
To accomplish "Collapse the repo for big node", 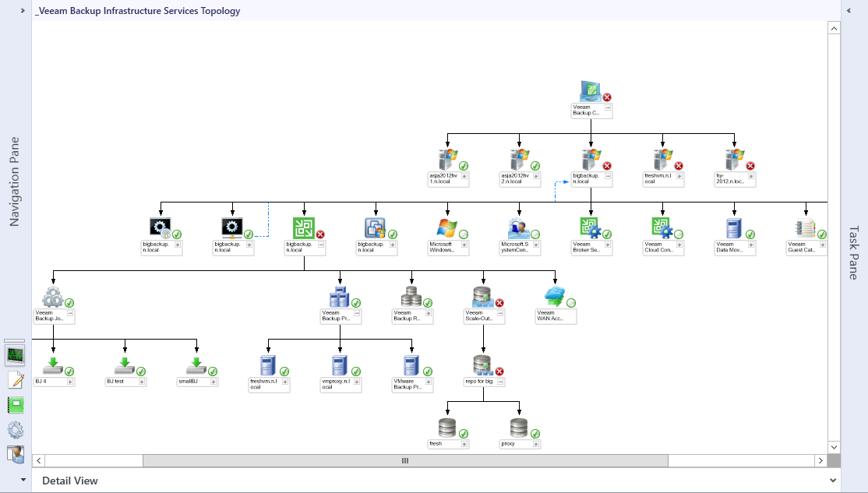I will click(x=500, y=382).
